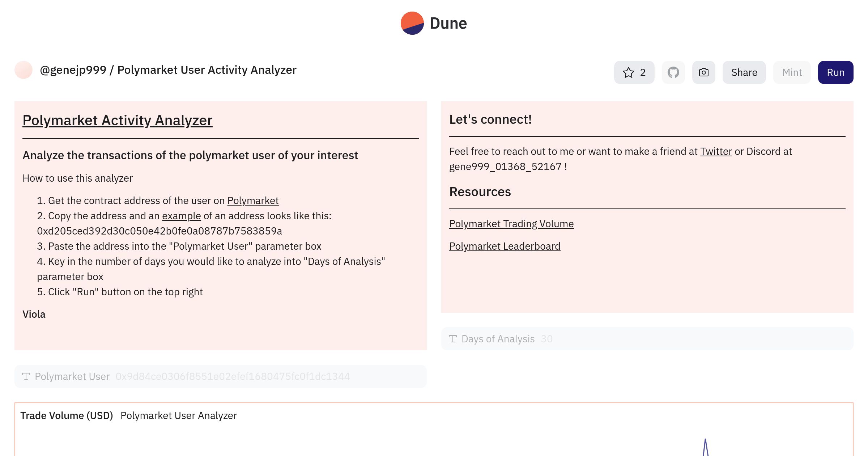Click the Share button for dashboard
The height and width of the screenshot is (456, 868).
744,72
